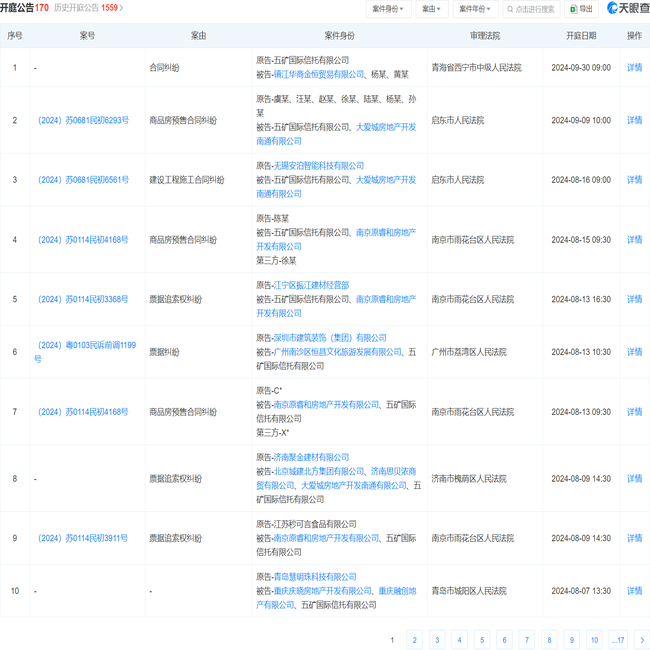Image resolution: width=650 pixels, height=650 pixels.
Task: Open 广州南沙区恒昌文化旅游发展有限公司 link
Action: point(337,352)
